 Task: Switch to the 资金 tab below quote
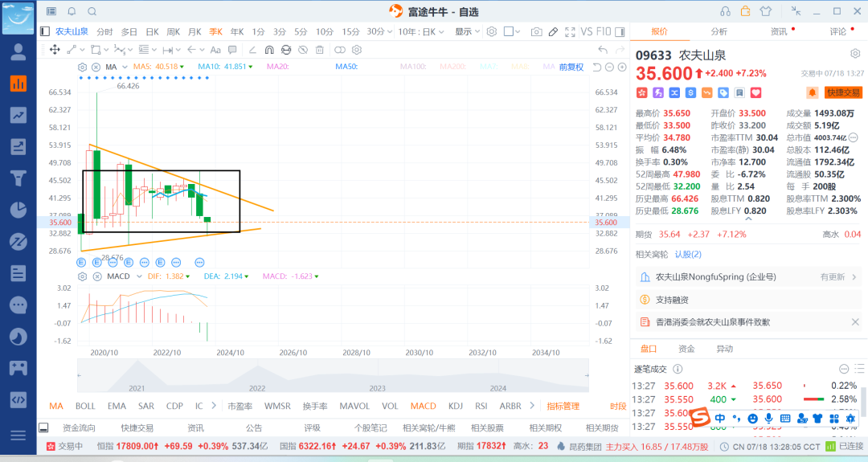686,349
